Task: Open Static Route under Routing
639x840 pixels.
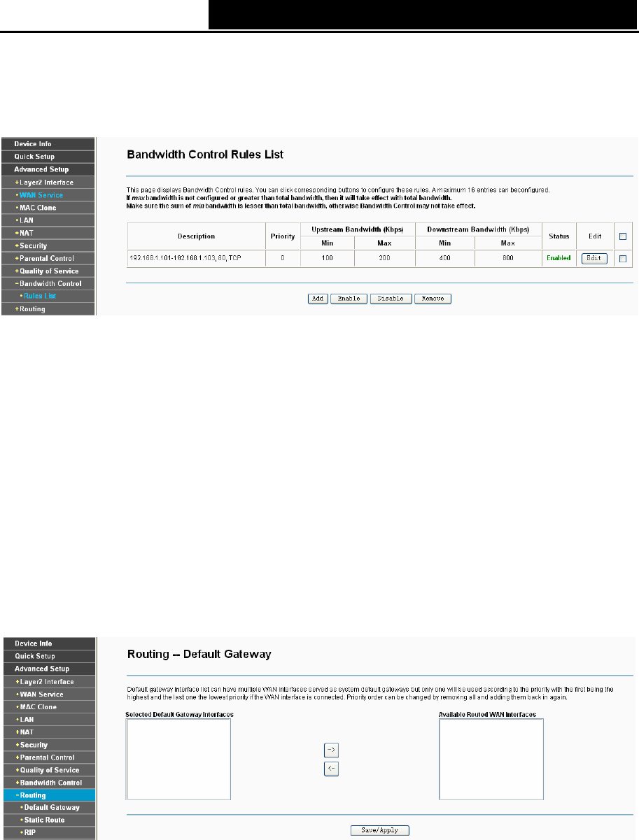Action: point(48,820)
